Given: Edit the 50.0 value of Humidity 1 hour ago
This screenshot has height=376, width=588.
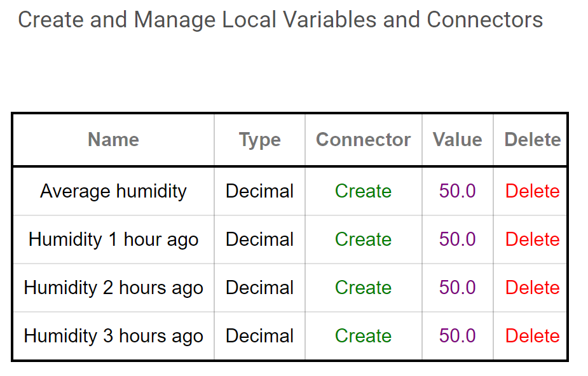Looking at the screenshot, I should coord(457,239).
